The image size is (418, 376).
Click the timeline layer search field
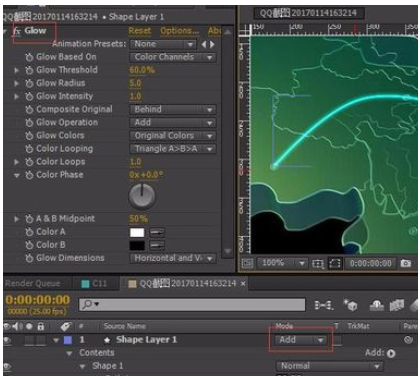192,304
